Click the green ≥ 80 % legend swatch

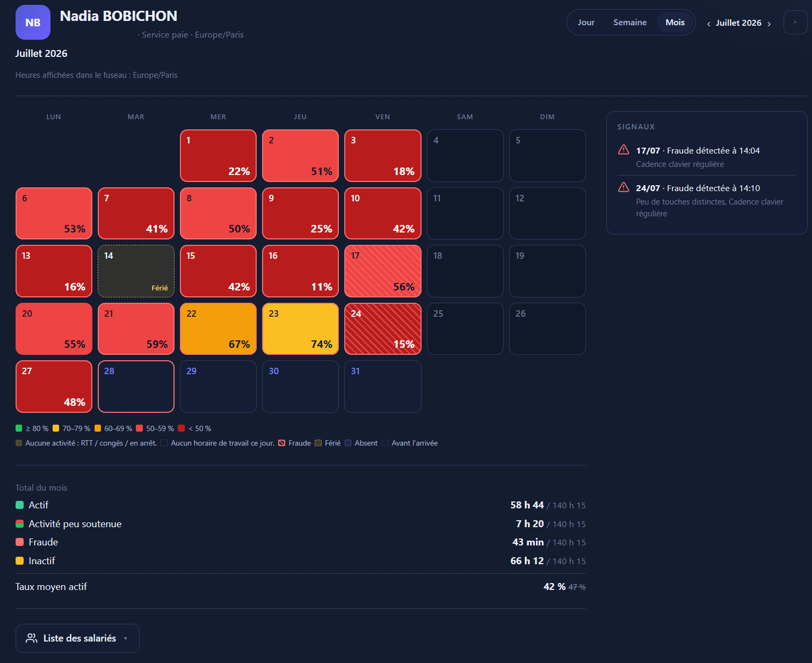pyautogui.click(x=19, y=428)
